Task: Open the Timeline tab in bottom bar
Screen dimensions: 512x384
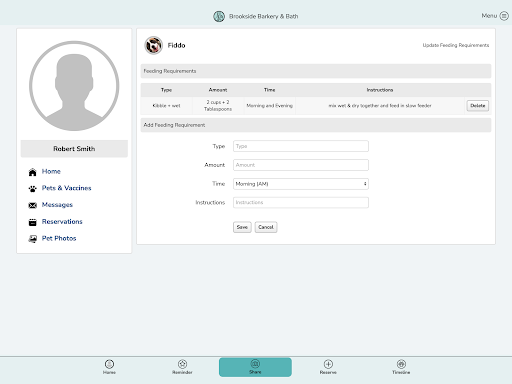Action: [x=401, y=367]
